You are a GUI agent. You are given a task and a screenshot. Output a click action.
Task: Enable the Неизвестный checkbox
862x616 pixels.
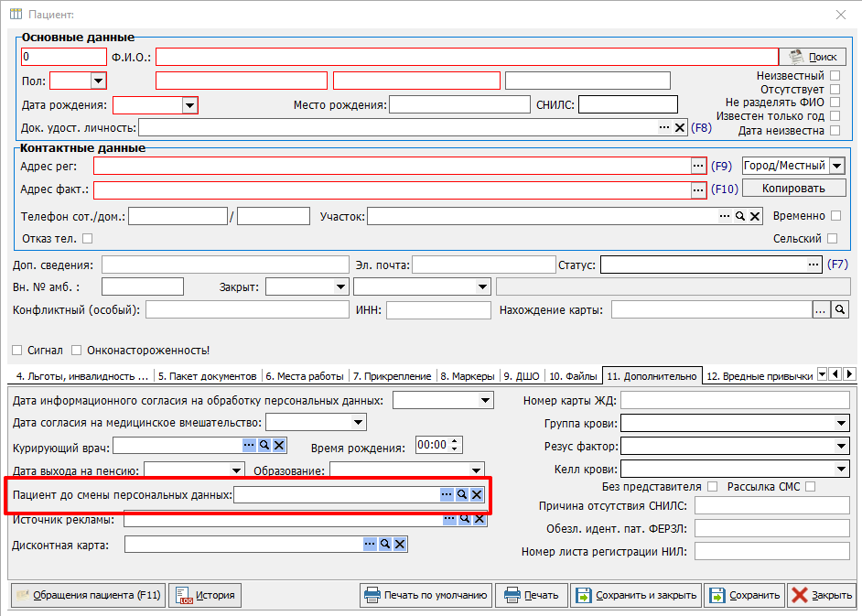[x=834, y=76]
